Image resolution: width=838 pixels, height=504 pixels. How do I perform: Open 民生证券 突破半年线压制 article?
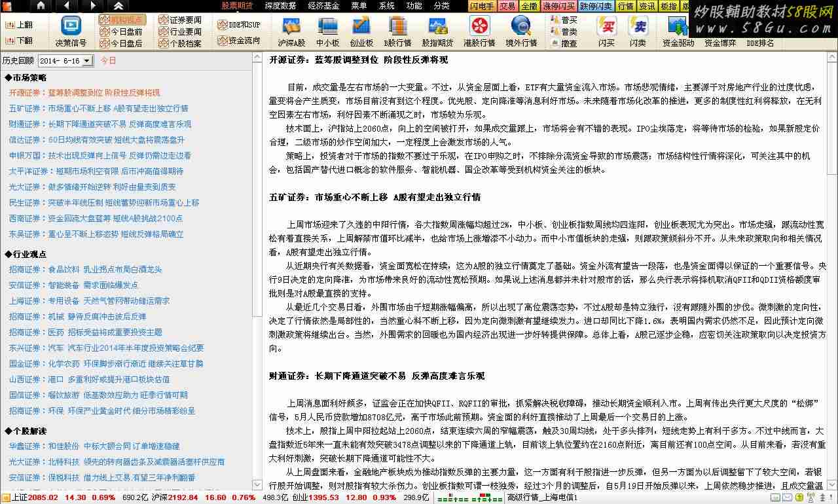pyautogui.click(x=104, y=203)
